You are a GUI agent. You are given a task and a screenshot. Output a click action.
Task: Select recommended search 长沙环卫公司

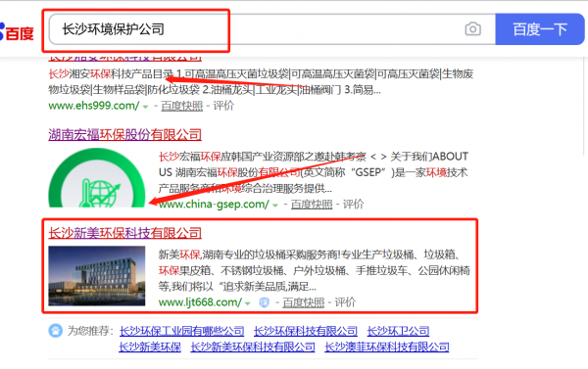[398, 331]
